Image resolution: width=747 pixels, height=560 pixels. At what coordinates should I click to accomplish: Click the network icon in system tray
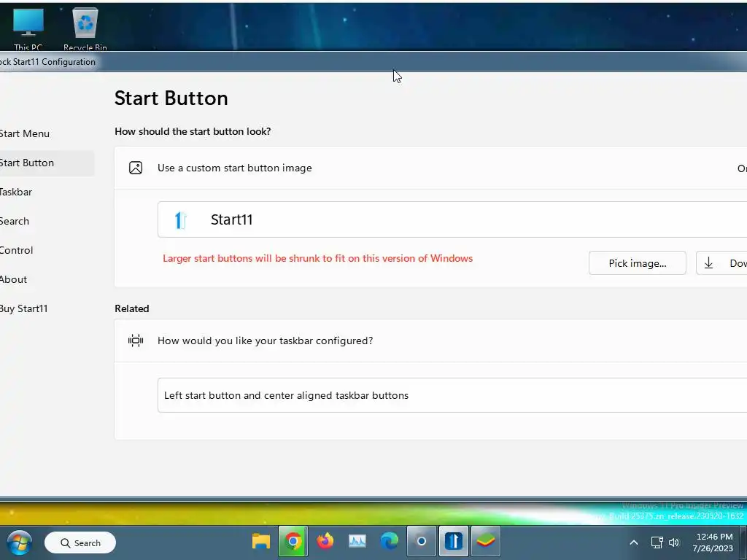tap(657, 542)
